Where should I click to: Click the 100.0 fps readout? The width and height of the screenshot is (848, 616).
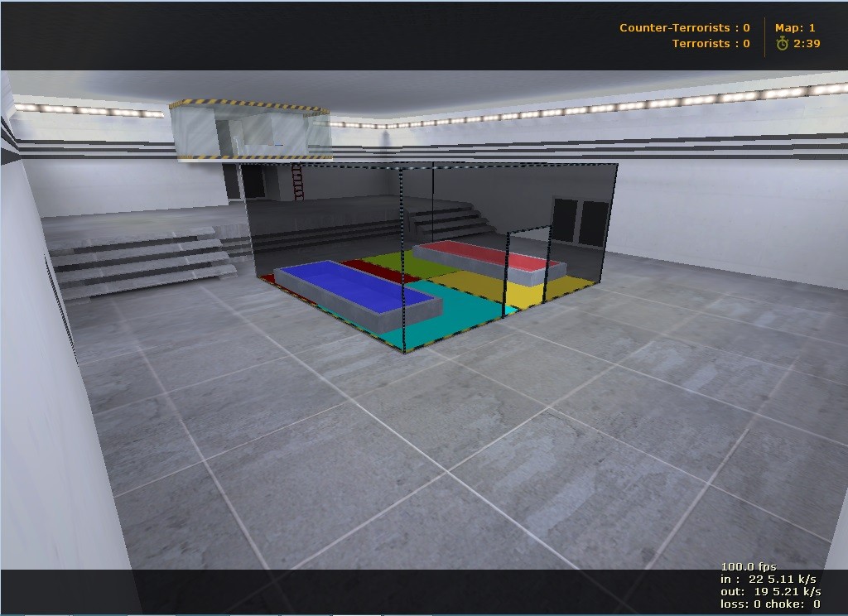tap(748, 567)
